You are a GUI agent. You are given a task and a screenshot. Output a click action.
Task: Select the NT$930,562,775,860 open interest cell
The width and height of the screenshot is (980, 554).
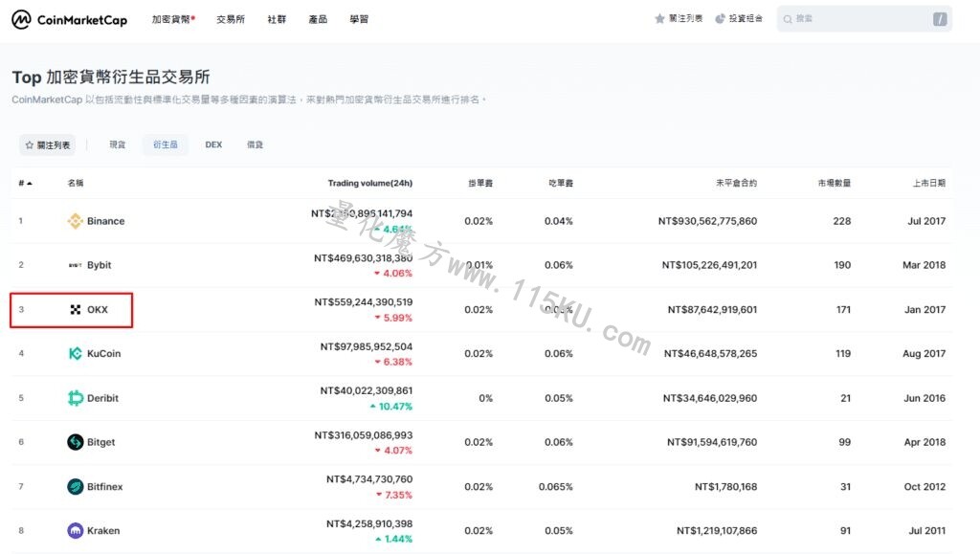pyautogui.click(x=707, y=221)
